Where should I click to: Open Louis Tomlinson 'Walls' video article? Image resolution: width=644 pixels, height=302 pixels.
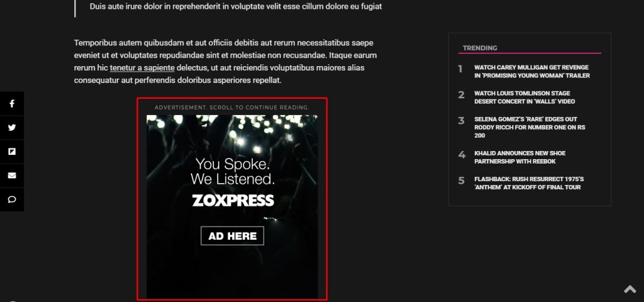click(x=525, y=98)
